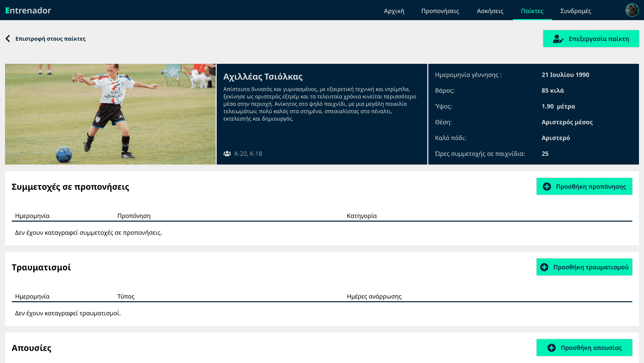Click the Τραυματισμοί section heading
Image resolution: width=644 pixels, height=363 pixels.
coord(41,267)
